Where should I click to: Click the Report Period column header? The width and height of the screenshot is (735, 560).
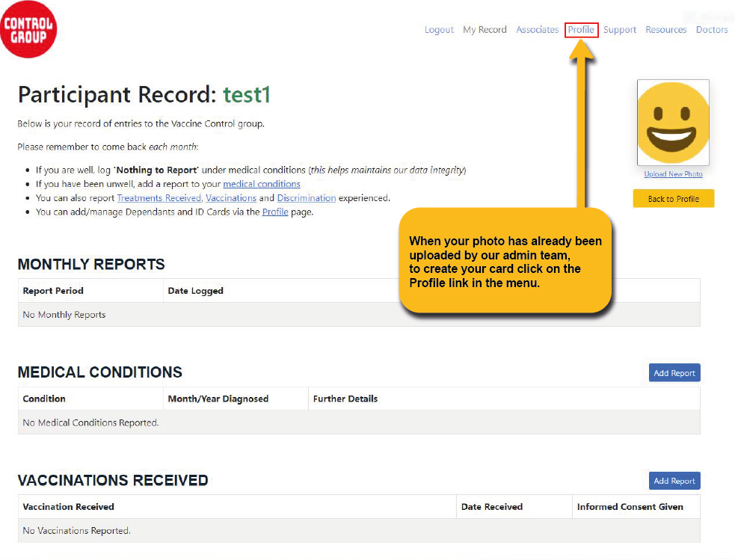pos(53,291)
